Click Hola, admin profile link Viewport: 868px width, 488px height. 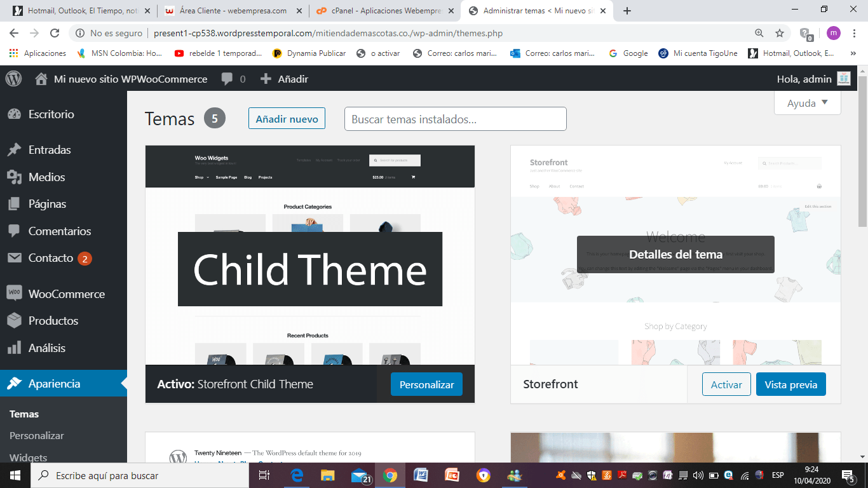click(x=804, y=79)
